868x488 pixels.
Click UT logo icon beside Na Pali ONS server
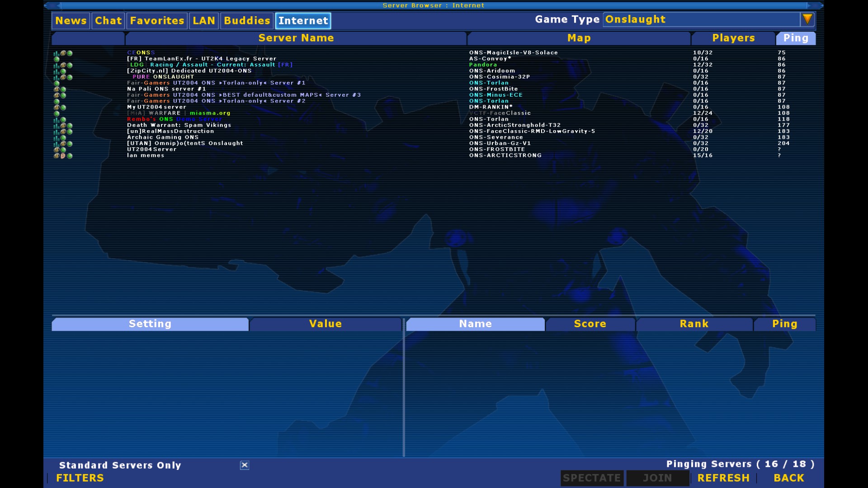click(x=57, y=89)
